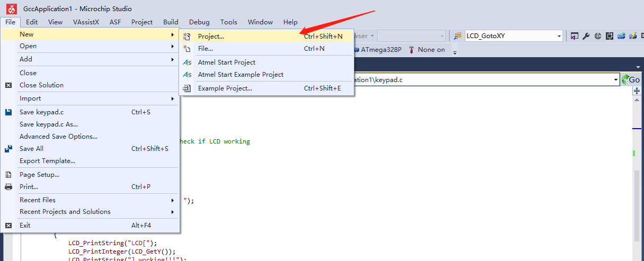Open the toolbar overflow options arrow
This screenshot has height=261, width=644.
point(454,51)
